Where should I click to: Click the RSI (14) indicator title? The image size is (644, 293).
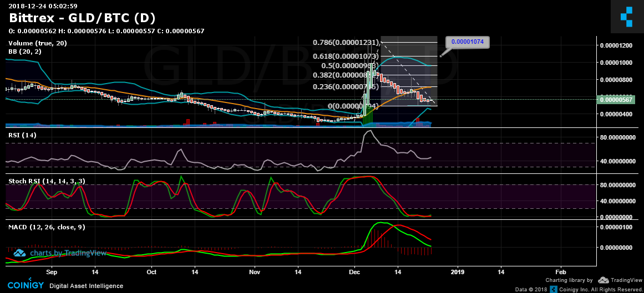pos(22,135)
